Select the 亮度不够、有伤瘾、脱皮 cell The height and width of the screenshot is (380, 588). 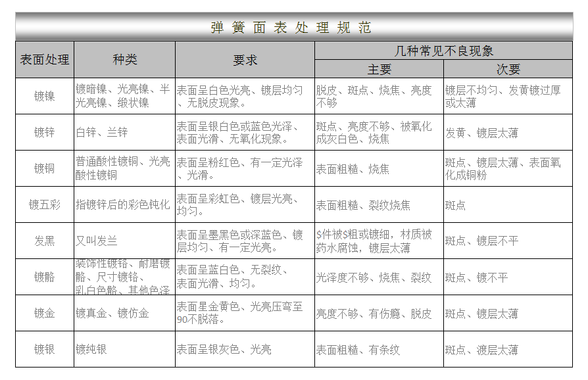[379, 313]
